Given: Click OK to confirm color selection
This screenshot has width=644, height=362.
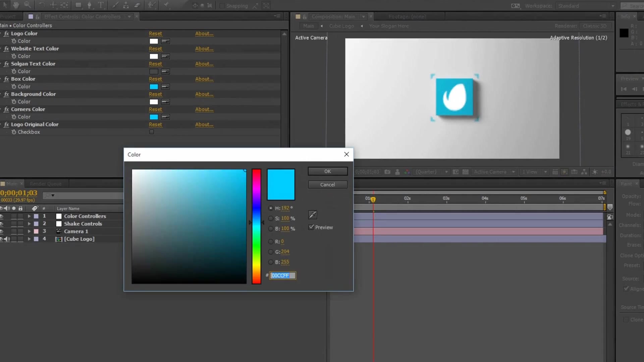Looking at the screenshot, I should point(327,171).
